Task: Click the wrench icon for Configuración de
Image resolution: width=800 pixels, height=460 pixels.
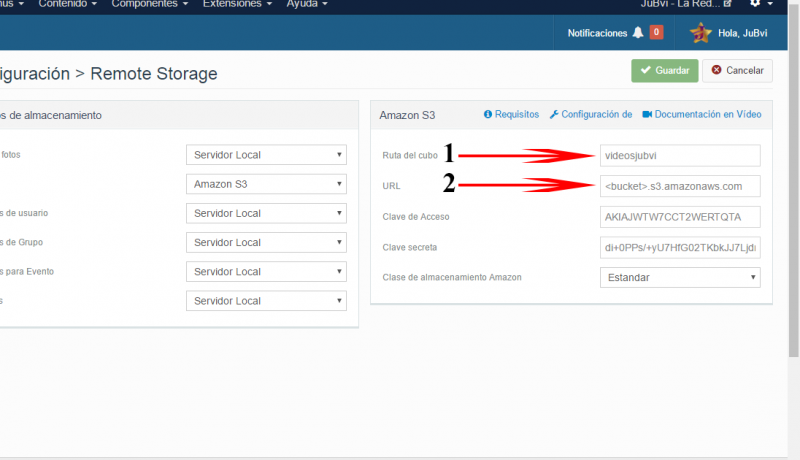Action: click(554, 114)
